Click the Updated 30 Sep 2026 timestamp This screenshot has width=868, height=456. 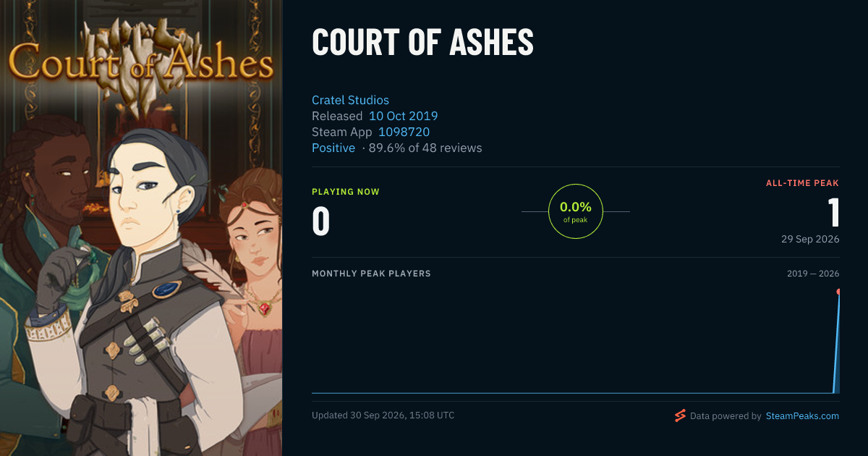click(383, 415)
